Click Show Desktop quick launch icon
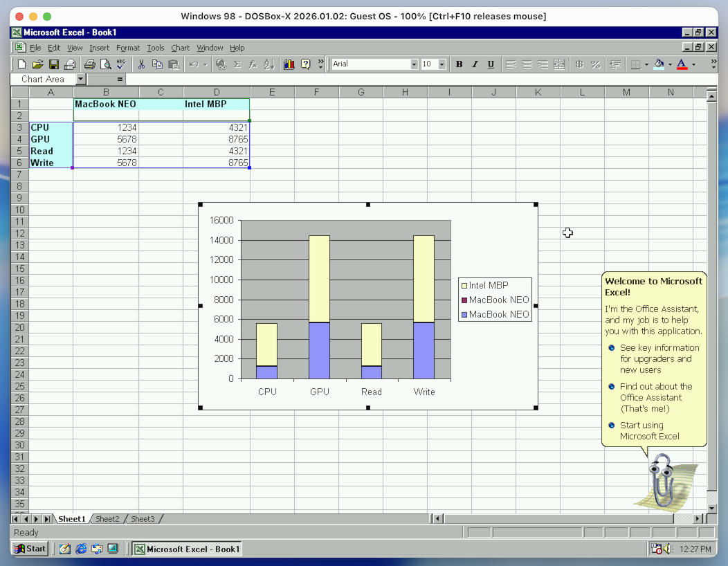This screenshot has height=566, width=728. (x=65, y=549)
